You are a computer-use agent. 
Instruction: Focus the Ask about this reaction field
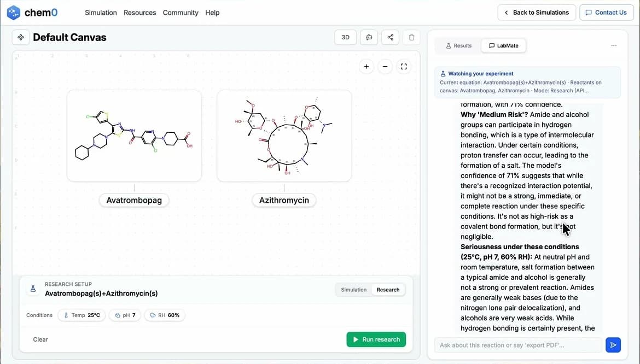(518, 345)
